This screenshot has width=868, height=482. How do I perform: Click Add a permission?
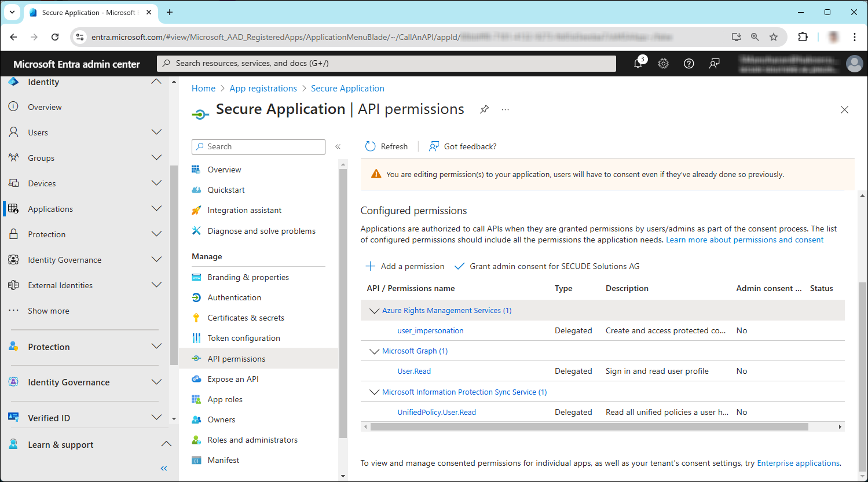(405, 266)
